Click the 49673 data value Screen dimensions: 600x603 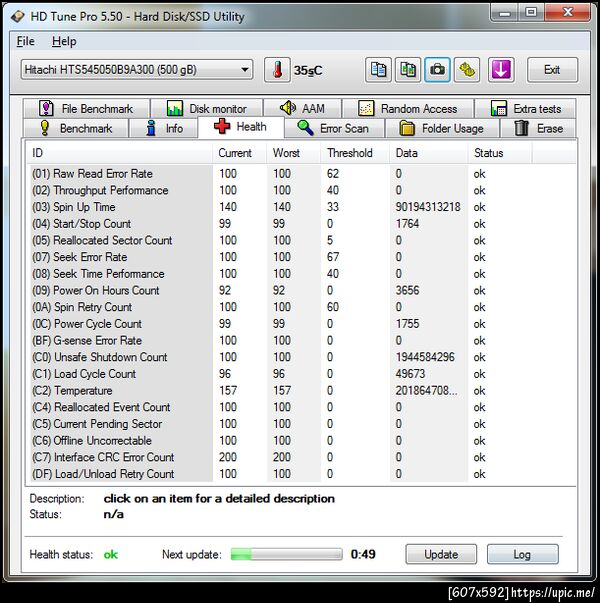(x=410, y=374)
